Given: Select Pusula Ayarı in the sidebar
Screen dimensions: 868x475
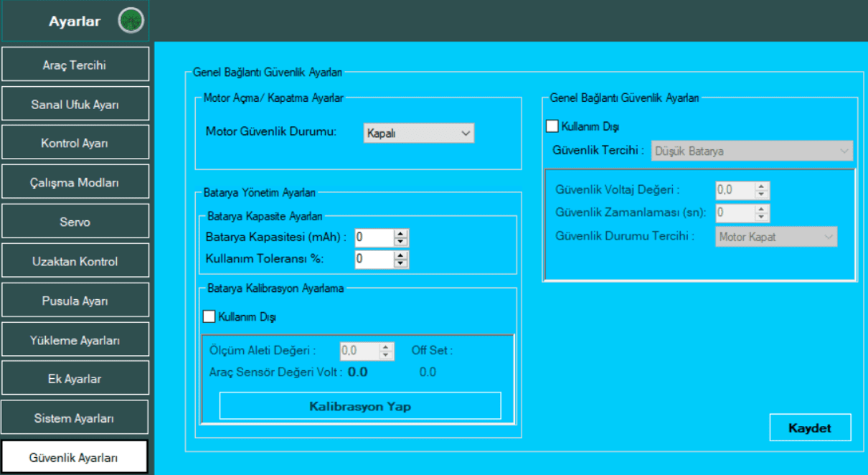Looking at the screenshot, I should (x=75, y=301).
